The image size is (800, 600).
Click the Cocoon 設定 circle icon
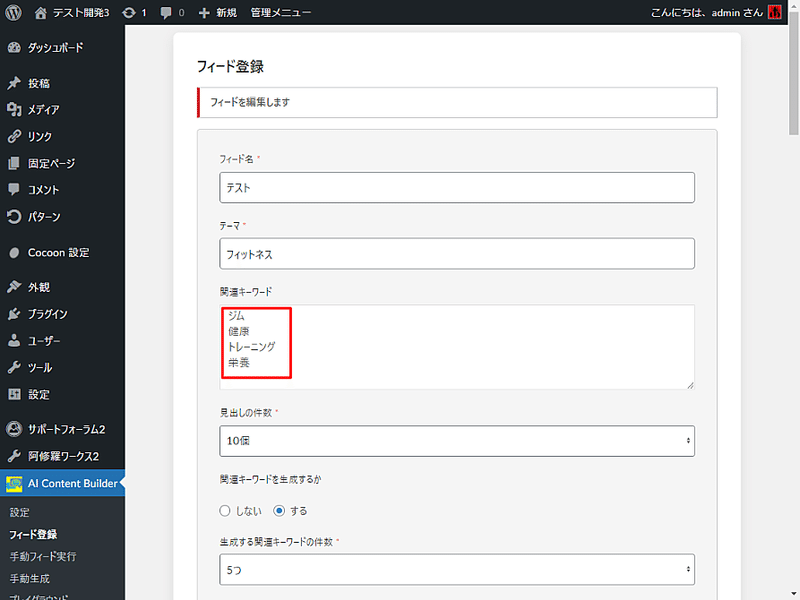14,253
